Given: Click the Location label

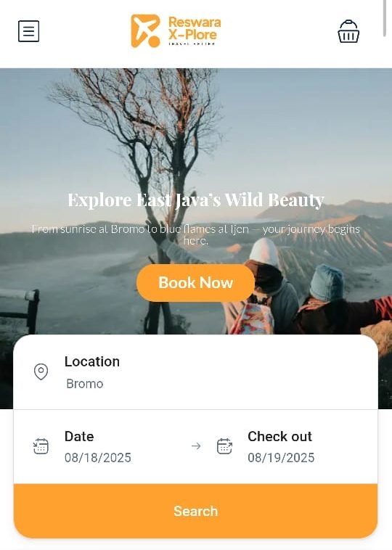Looking at the screenshot, I should point(92,361).
